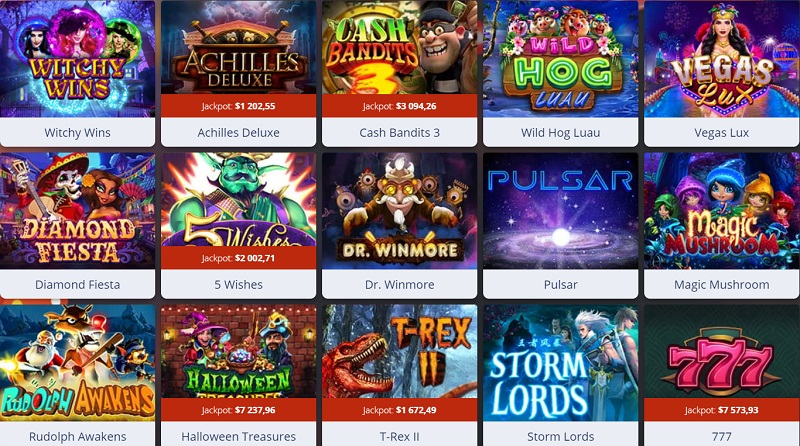The width and height of the screenshot is (800, 446).
Task: Click the Cash Bandits 3 title label
Action: pos(399,133)
